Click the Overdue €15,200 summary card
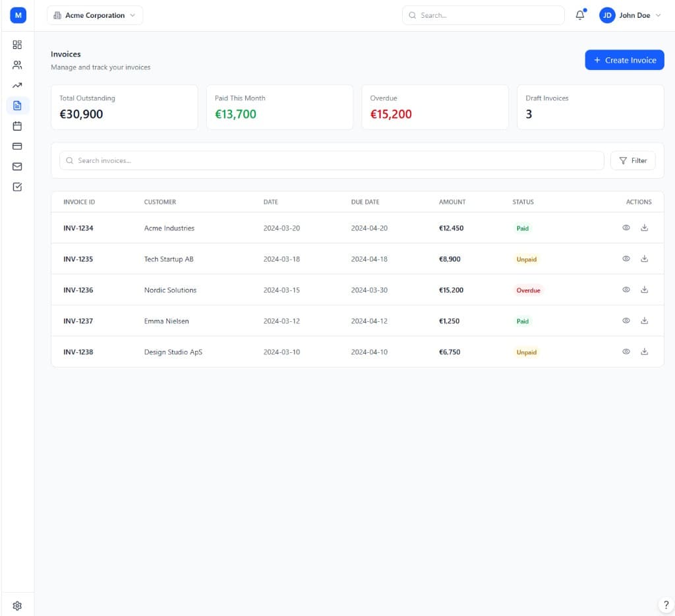 (435, 108)
